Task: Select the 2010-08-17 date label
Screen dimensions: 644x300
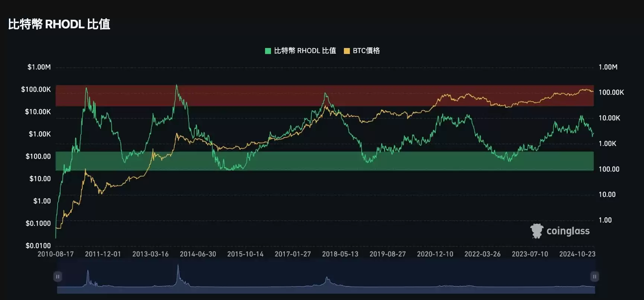Action: [x=55, y=254]
